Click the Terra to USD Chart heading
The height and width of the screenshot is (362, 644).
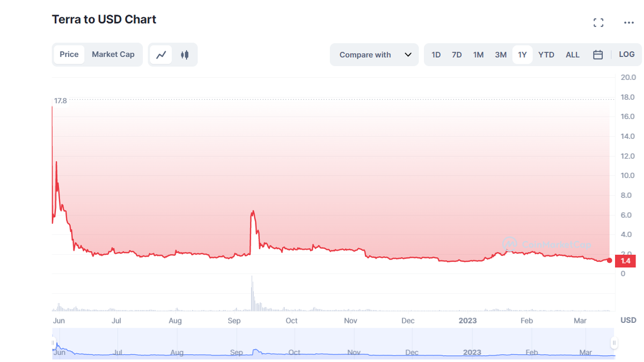(104, 19)
